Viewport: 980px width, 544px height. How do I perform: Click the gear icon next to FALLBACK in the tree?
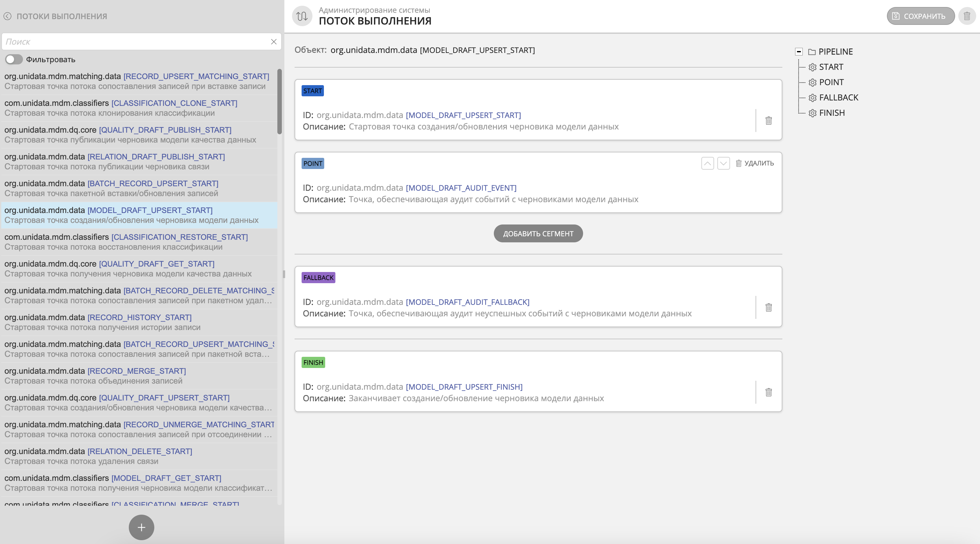pos(812,98)
